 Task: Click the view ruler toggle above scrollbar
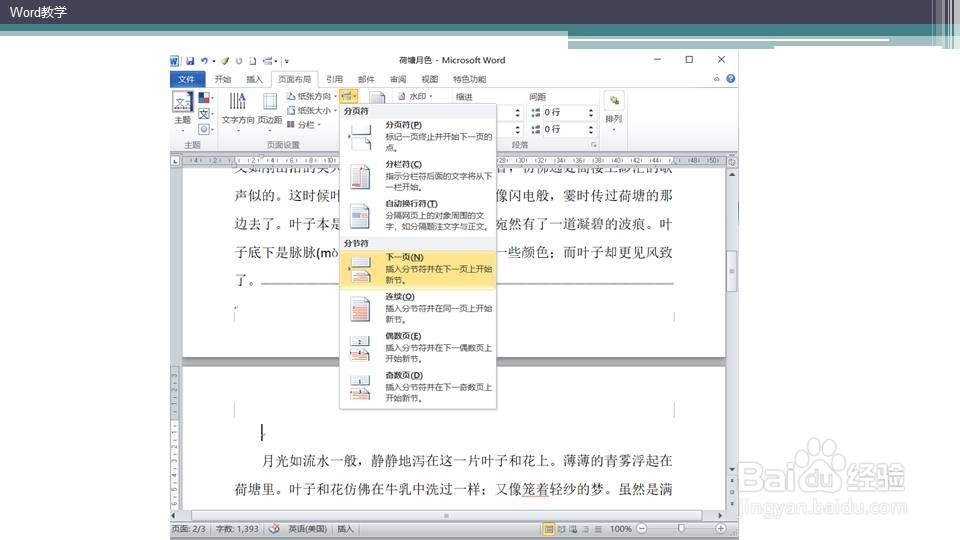(731, 162)
